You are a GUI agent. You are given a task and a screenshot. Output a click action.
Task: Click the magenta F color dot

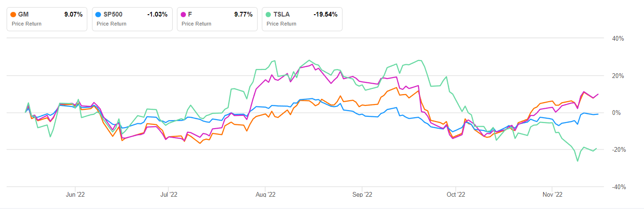click(x=184, y=15)
